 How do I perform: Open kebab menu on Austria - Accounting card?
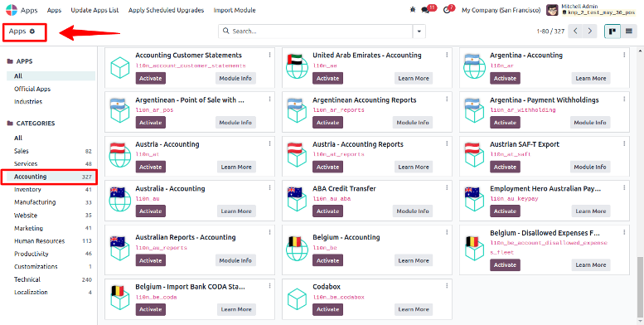pyautogui.click(x=270, y=143)
